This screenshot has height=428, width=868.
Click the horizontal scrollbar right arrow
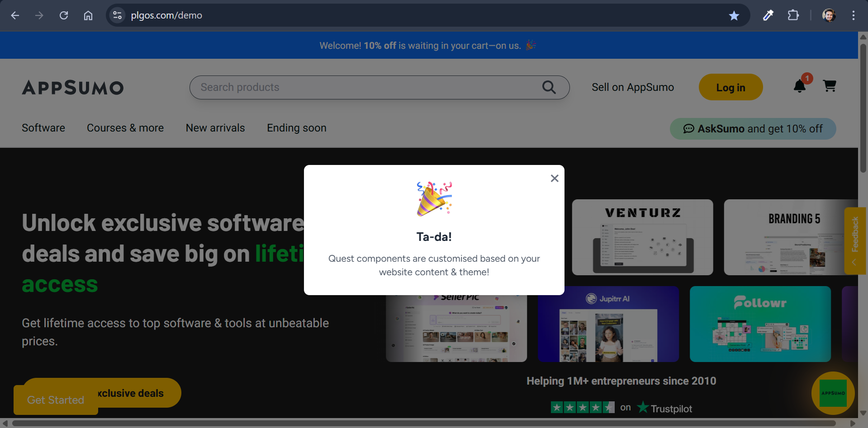[853, 423]
